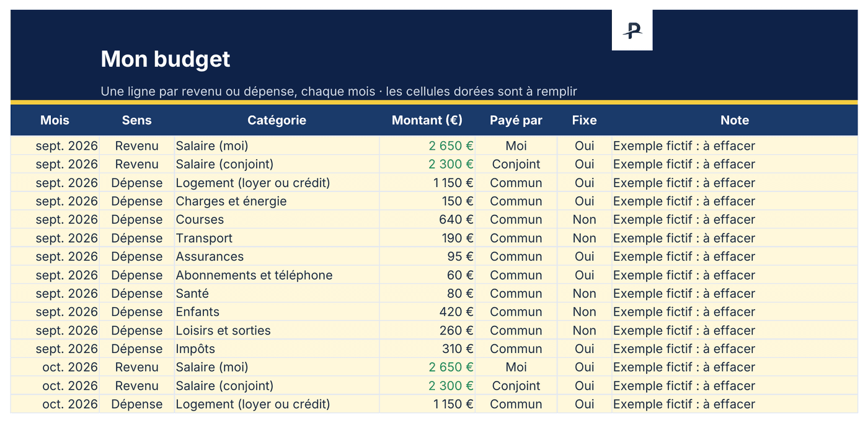
Task: Select the "Sens" column header
Action: pos(137,120)
